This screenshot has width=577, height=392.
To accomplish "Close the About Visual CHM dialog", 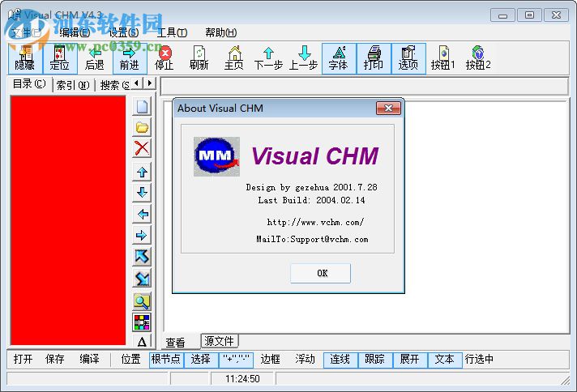I will [x=388, y=108].
